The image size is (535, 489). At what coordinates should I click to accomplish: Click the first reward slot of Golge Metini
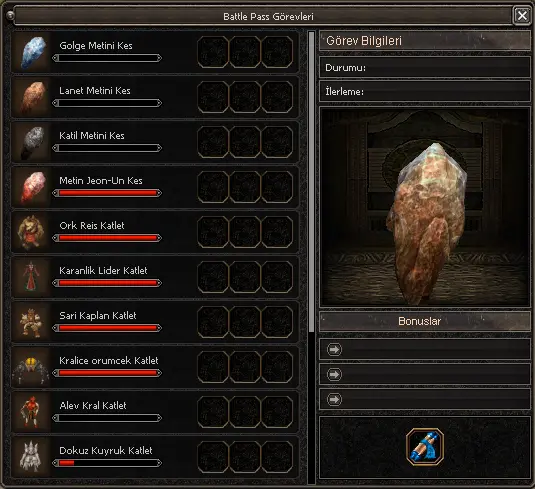click(x=213, y=52)
